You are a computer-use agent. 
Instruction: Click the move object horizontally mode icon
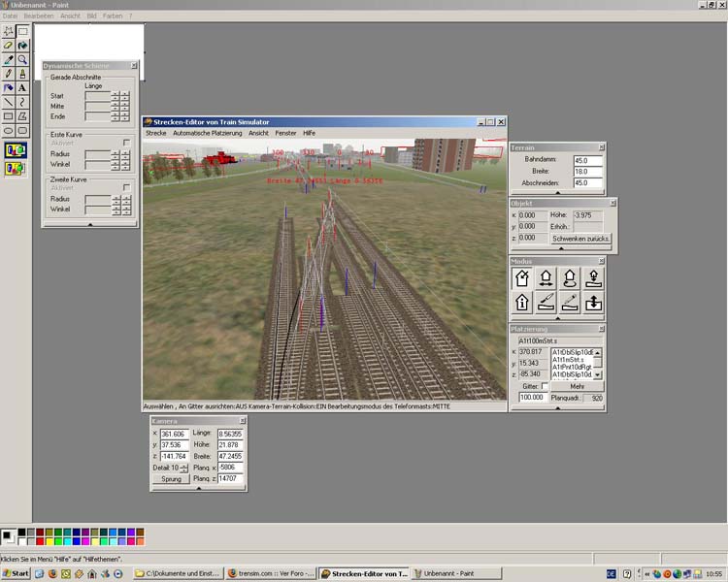click(x=546, y=278)
